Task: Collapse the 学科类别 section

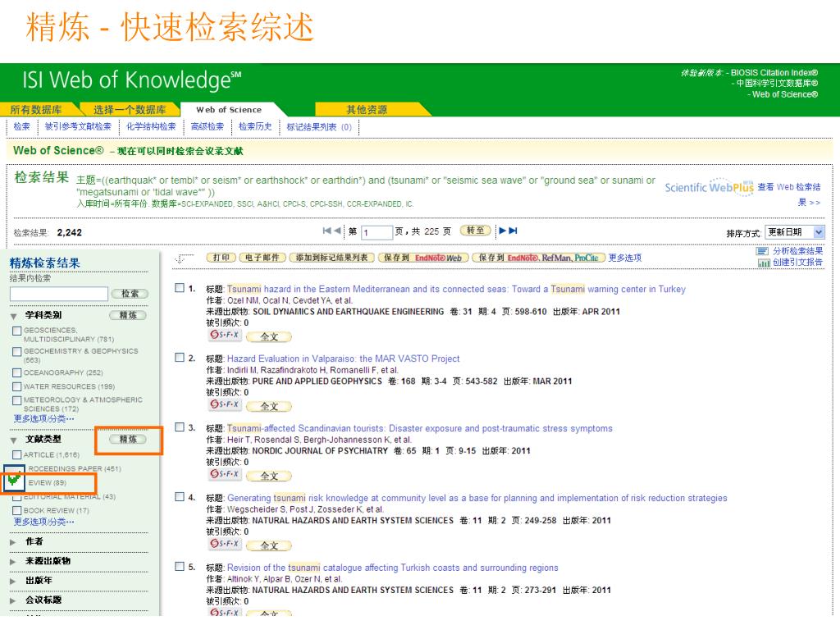Action: point(13,316)
